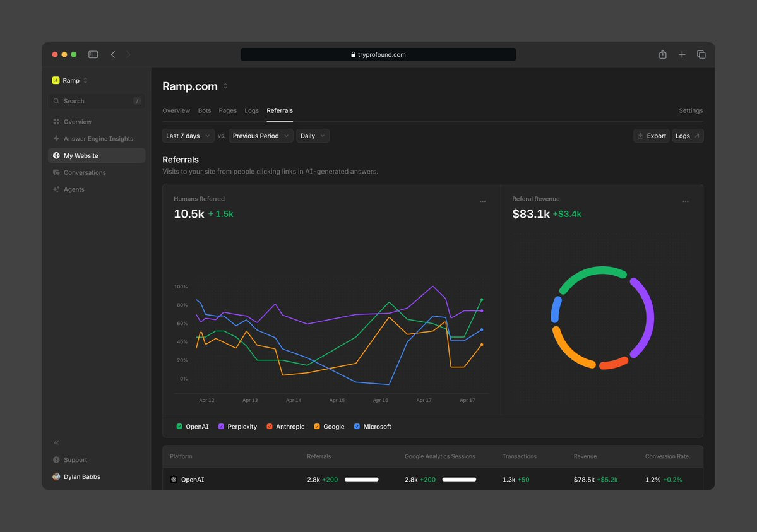
Task: Click the Support help icon
Action: click(x=56, y=459)
